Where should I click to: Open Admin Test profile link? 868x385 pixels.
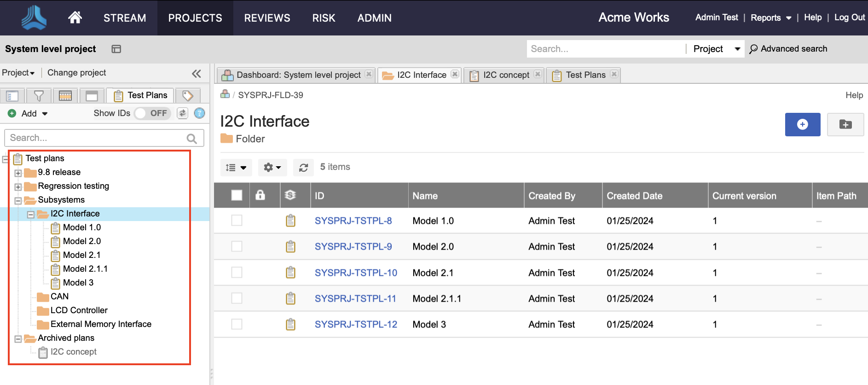(717, 17)
